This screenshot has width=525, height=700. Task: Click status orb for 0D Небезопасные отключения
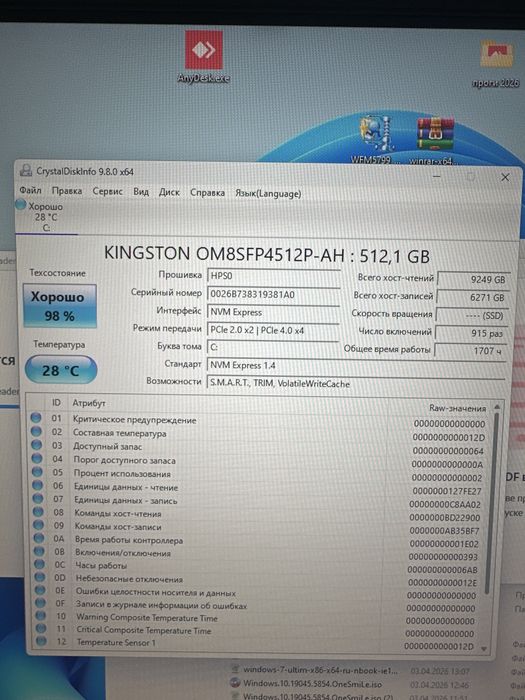coord(40,577)
